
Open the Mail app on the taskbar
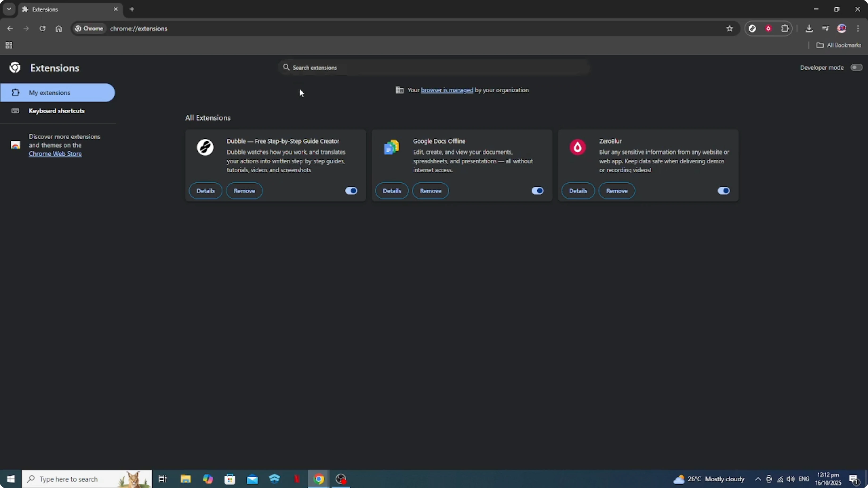[x=252, y=479]
